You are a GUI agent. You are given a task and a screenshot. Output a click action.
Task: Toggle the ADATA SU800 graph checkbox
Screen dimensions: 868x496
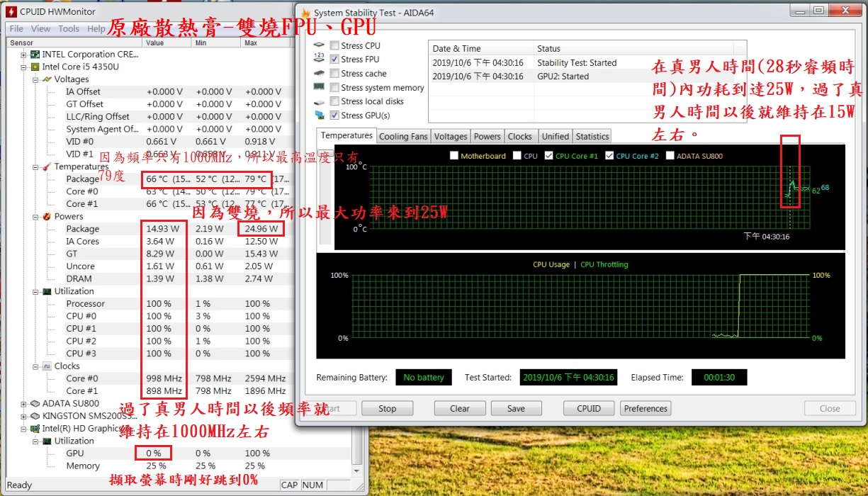[670, 156]
